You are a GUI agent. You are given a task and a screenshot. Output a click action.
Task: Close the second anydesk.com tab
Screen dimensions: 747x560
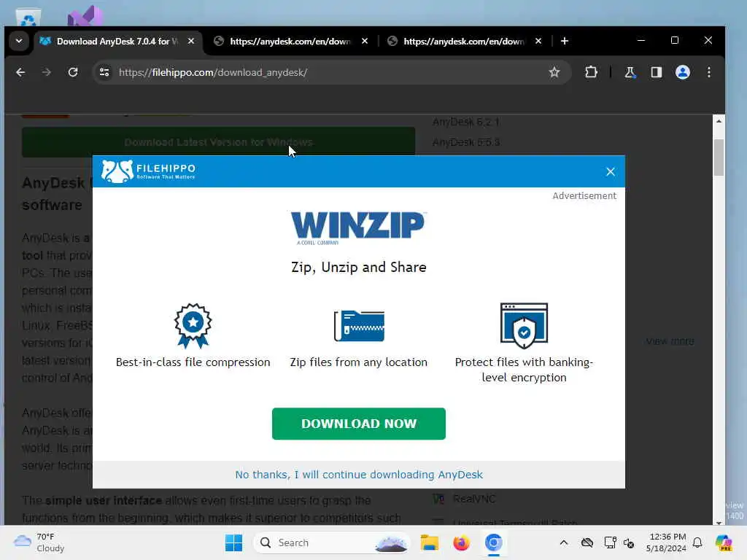click(365, 41)
